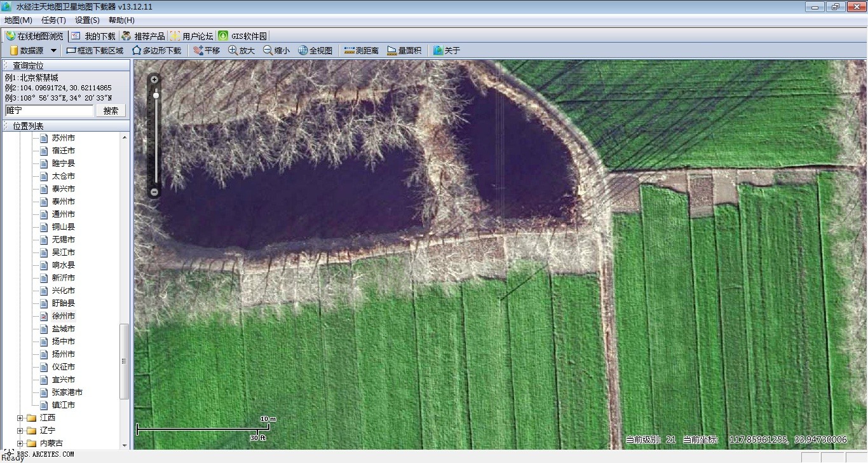Click the location search input field
This screenshot has width=868, height=463.
[x=49, y=111]
